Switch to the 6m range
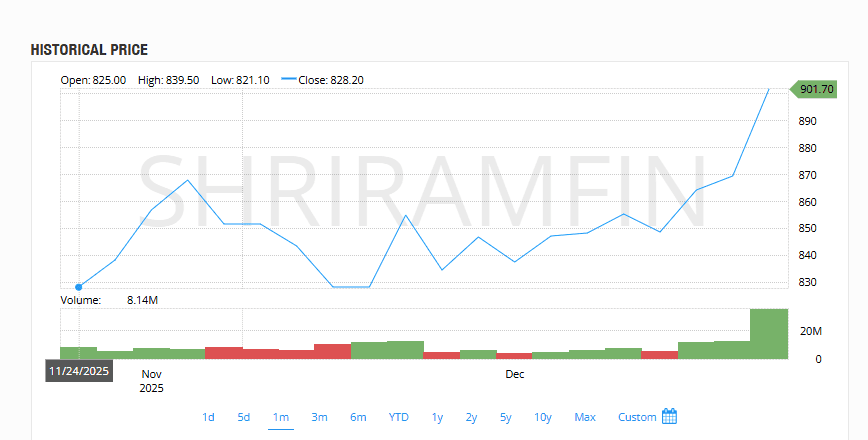The image size is (868, 440). pyautogui.click(x=358, y=417)
